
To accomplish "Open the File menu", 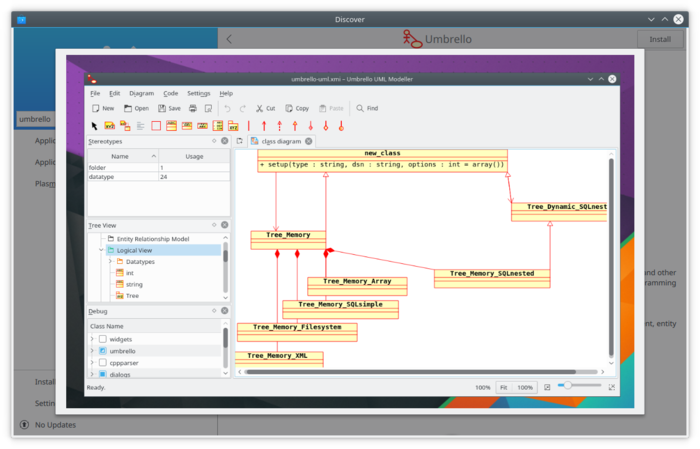I will pyautogui.click(x=95, y=93).
